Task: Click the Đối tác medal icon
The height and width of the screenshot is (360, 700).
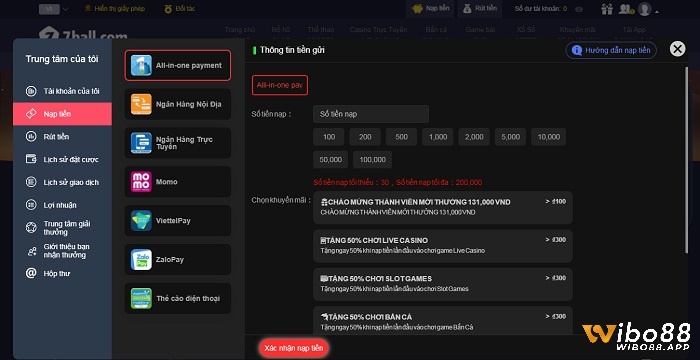Action: pos(168,8)
